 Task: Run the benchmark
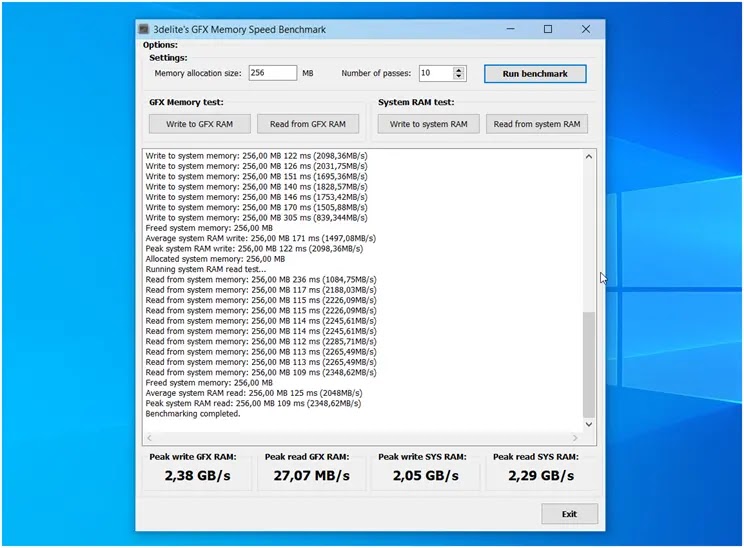[x=535, y=74]
